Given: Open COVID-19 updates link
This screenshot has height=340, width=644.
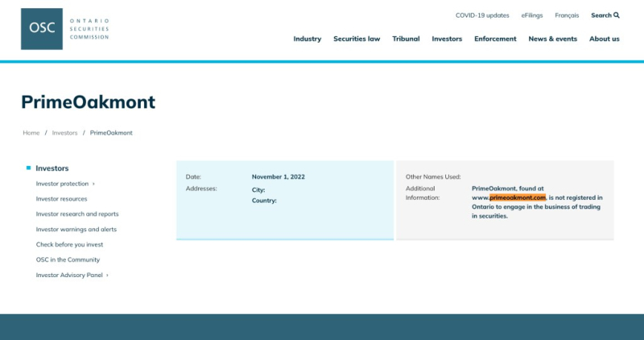Looking at the screenshot, I should [482, 15].
